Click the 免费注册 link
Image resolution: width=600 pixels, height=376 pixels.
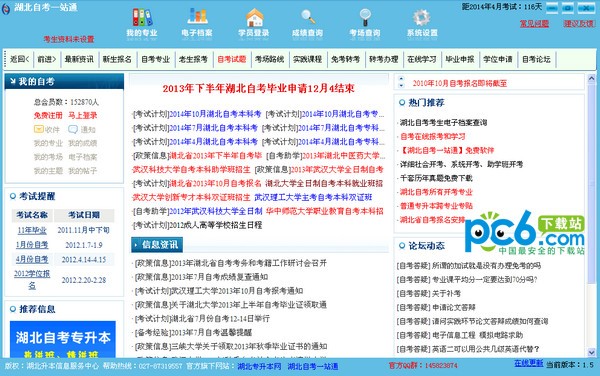click(x=48, y=115)
